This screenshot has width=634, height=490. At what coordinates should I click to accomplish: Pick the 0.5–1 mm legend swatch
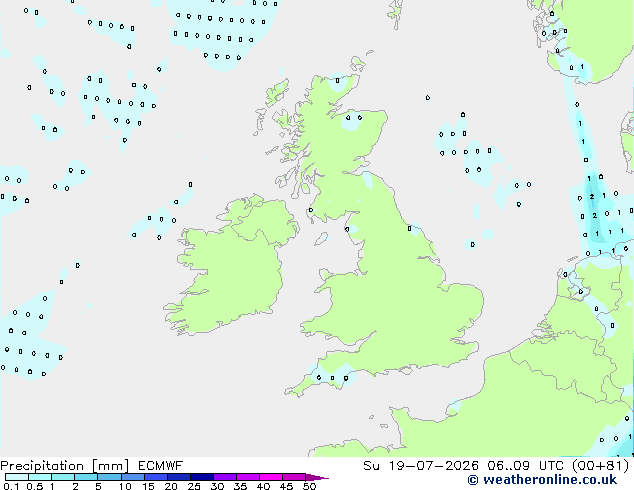pos(40,477)
